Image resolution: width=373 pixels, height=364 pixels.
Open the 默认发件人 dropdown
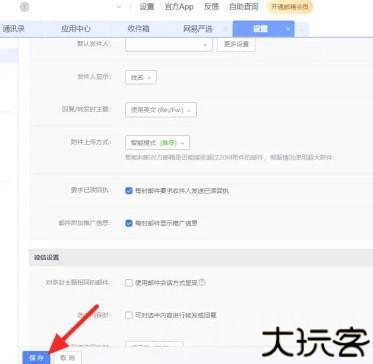[169, 45]
